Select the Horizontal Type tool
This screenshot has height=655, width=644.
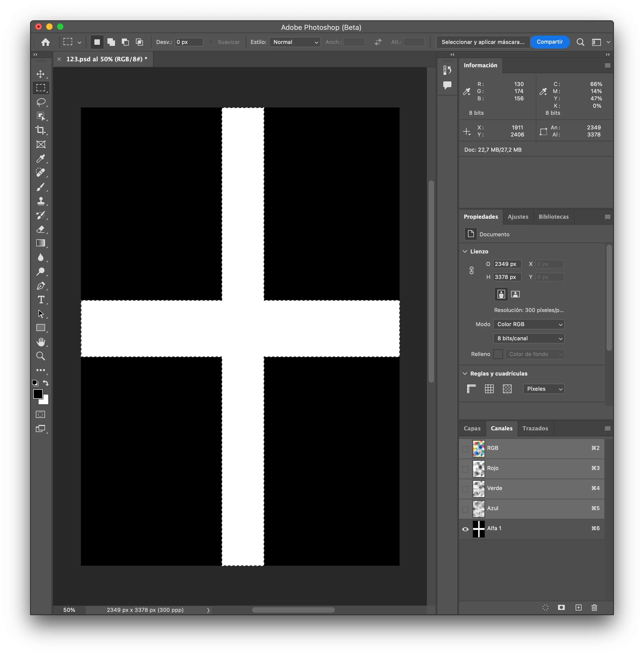coord(41,300)
